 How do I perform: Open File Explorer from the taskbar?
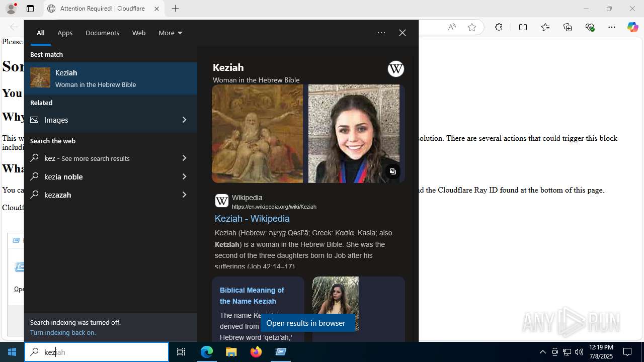click(x=231, y=352)
